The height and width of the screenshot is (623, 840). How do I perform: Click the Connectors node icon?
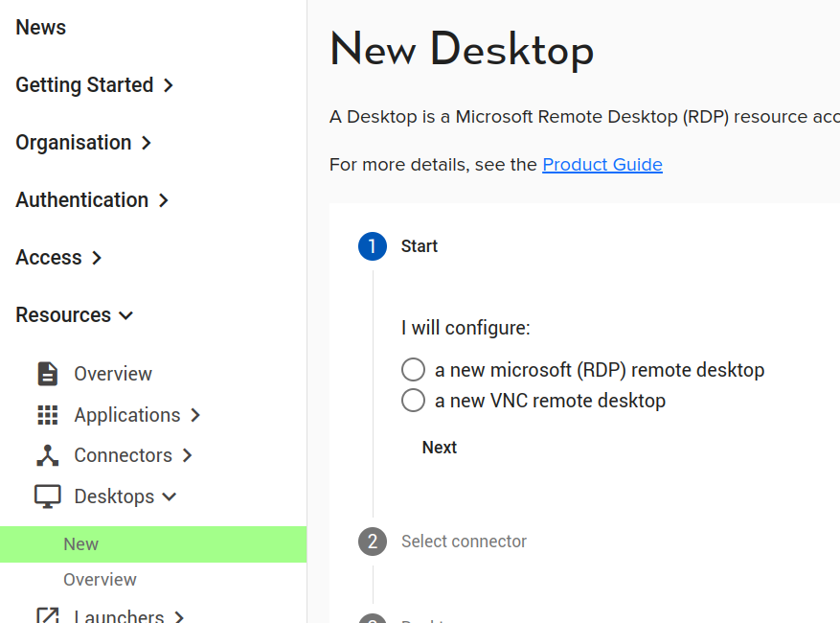pos(47,455)
